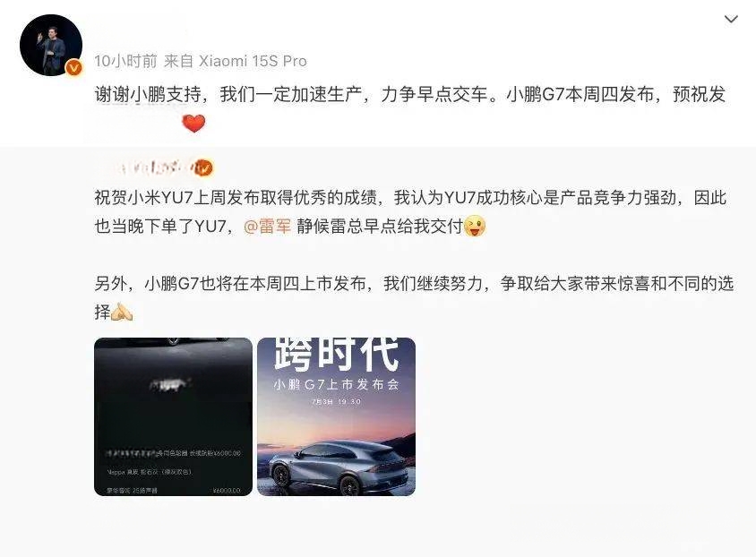The width and height of the screenshot is (756, 557).
Task: Open the 小鹏G7上市发布会 poster thumbnail
Action: click(336, 416)
